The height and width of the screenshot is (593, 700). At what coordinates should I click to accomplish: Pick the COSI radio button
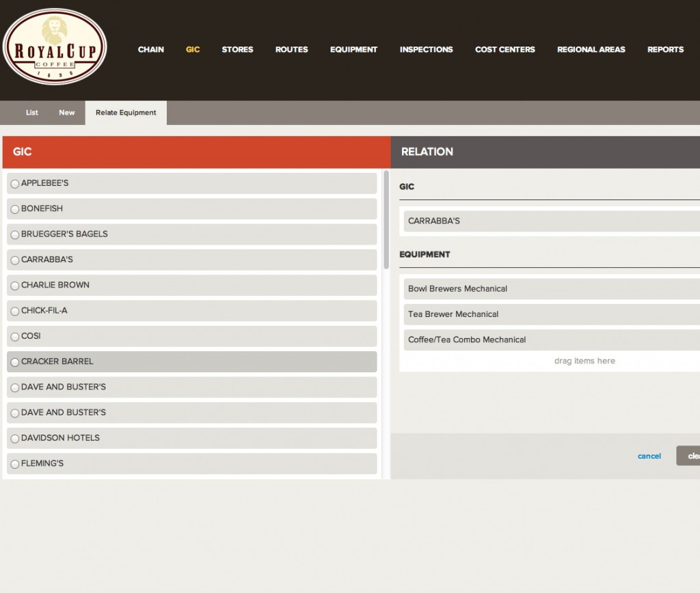[x=15, y=336]
